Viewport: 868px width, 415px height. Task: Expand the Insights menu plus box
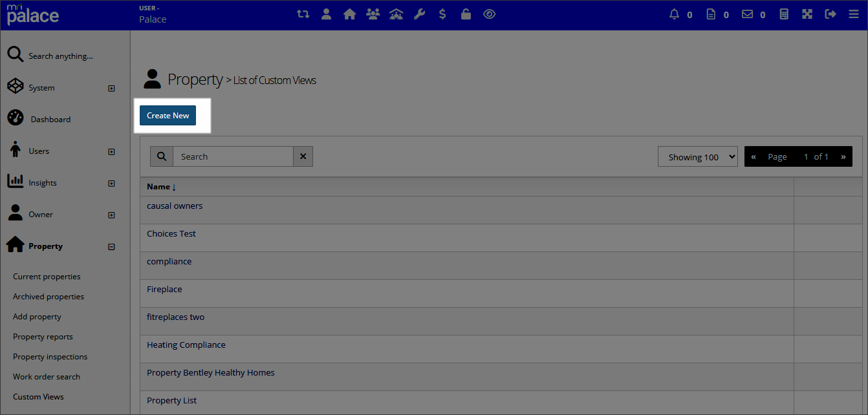pyautogui.click(x=111, y=184)
